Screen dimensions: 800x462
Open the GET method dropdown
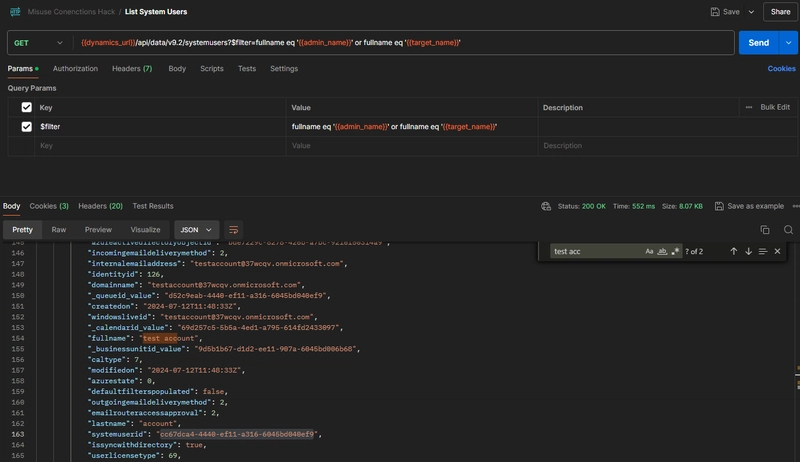[x=40, y=43]
